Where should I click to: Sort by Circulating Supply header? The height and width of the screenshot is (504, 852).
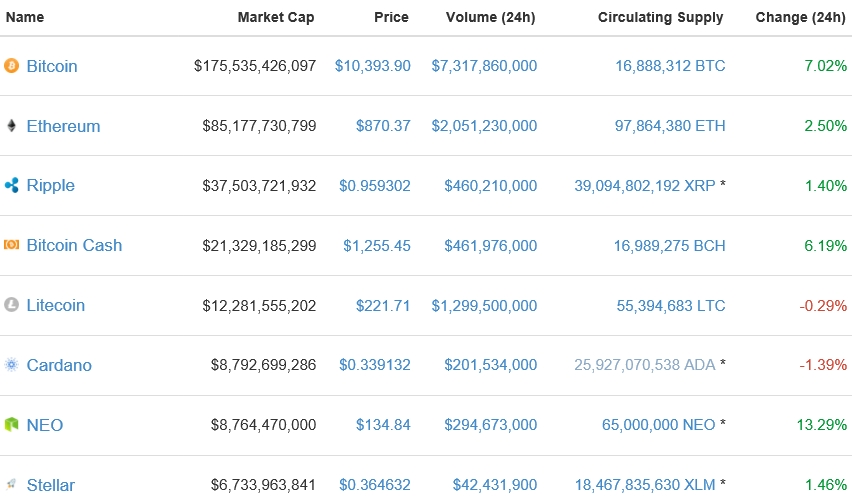pyautogui.click(x=661, y=18)
